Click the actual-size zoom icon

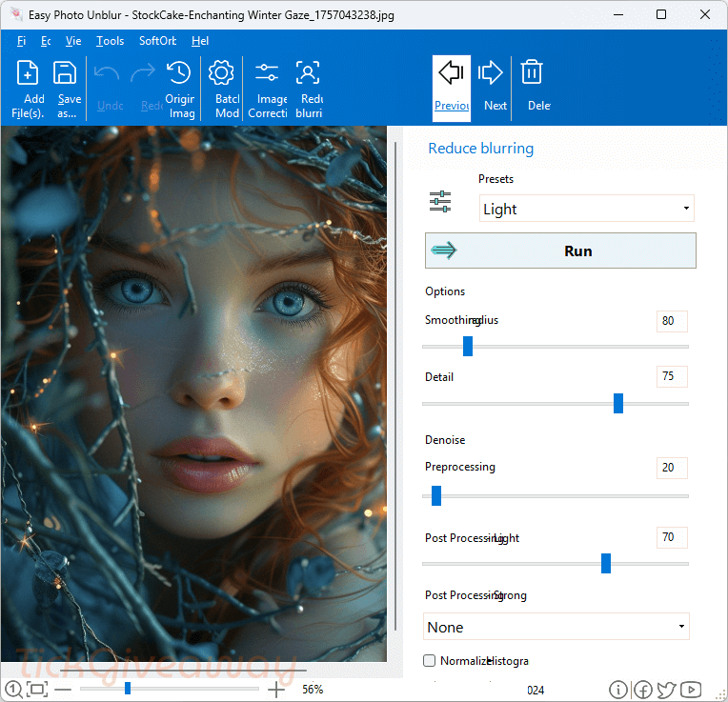pos(13,689)
